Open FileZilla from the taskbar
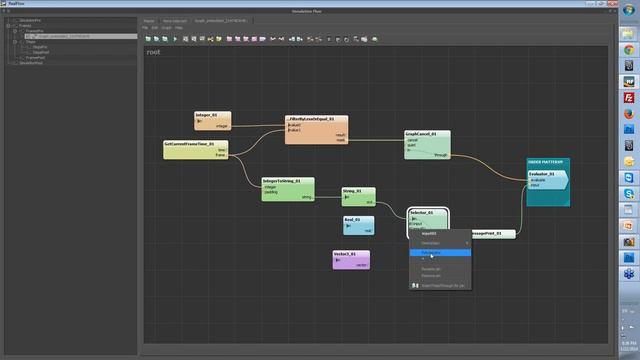The image size is (640, 360). (x=629, y=98)
